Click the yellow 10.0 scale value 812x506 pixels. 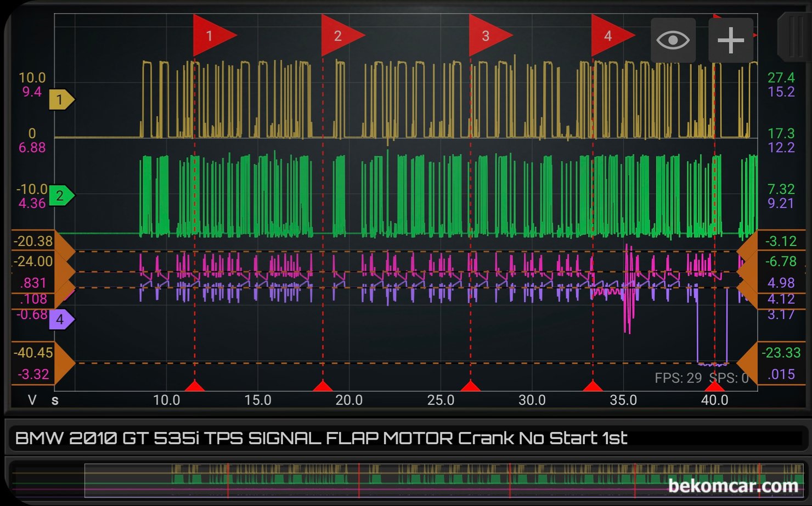[32, 78]
